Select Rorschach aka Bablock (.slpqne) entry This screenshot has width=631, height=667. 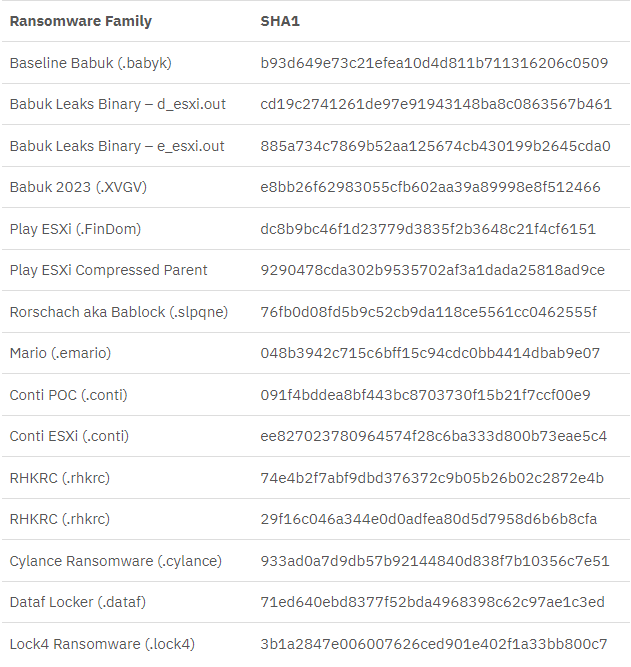[x=119, y=312]
